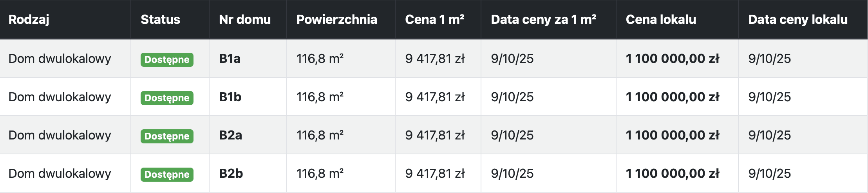Click the 116,8 m² area in B2a row
This screenshot has height=193, width=868.
320,135
